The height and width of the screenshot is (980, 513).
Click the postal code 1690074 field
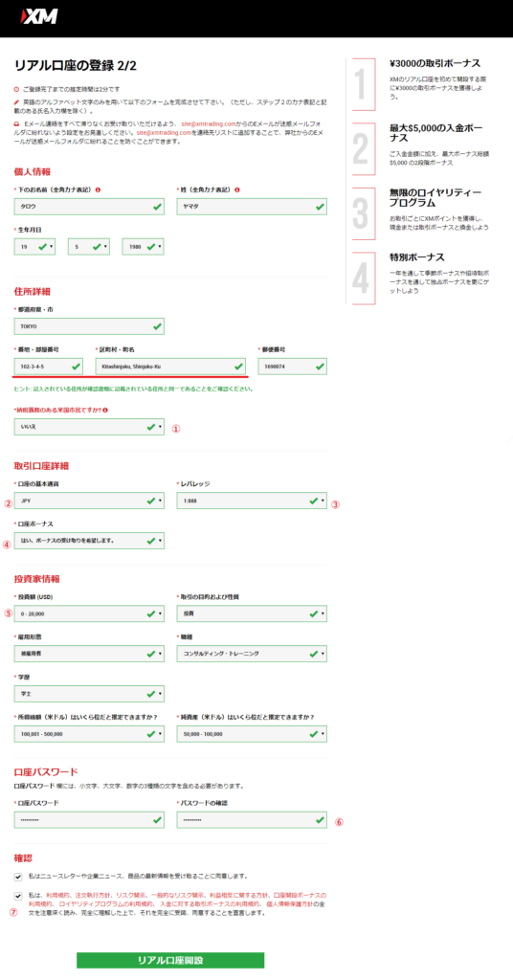tap(293, 367)
